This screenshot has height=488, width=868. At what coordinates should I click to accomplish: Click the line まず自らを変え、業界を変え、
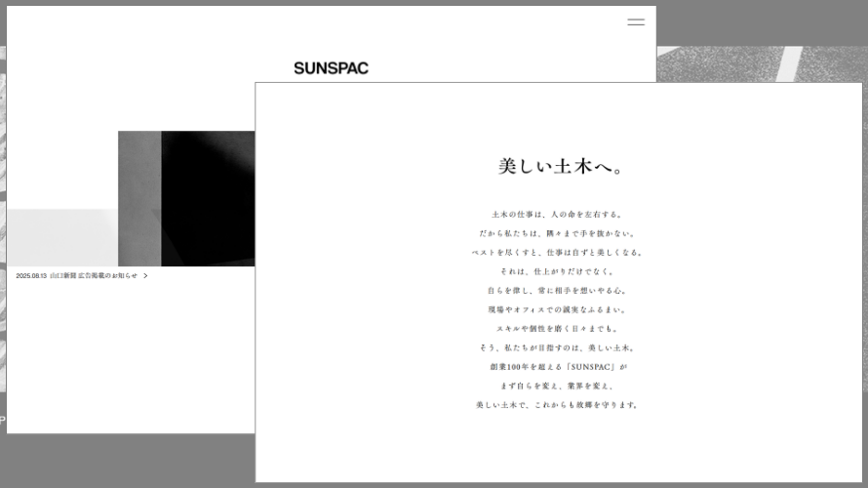(559, 386)
